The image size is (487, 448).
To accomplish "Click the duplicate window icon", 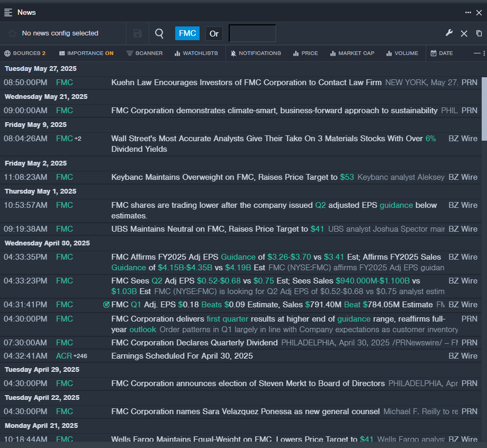I will tap(479, 33).
